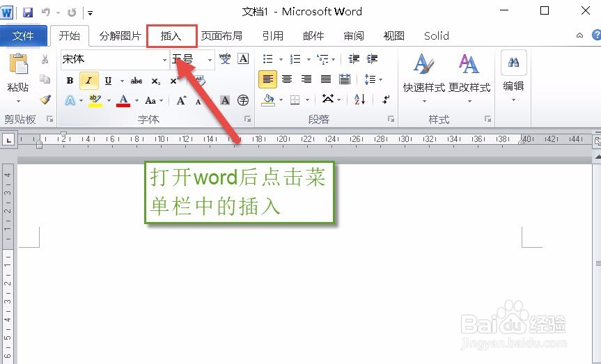Expand the underline style dropdown arrow
The width and height of the screenshot is (601, 364).
122,81
